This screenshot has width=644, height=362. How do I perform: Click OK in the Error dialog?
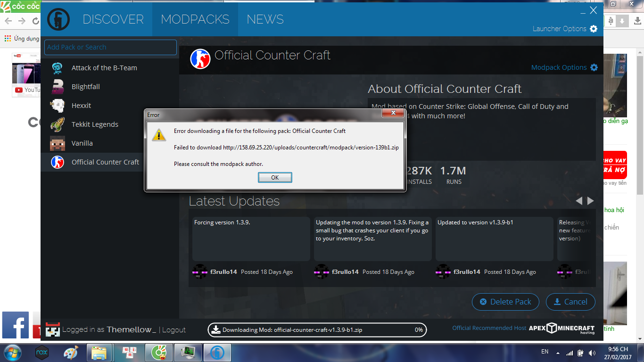pos(275,177)
